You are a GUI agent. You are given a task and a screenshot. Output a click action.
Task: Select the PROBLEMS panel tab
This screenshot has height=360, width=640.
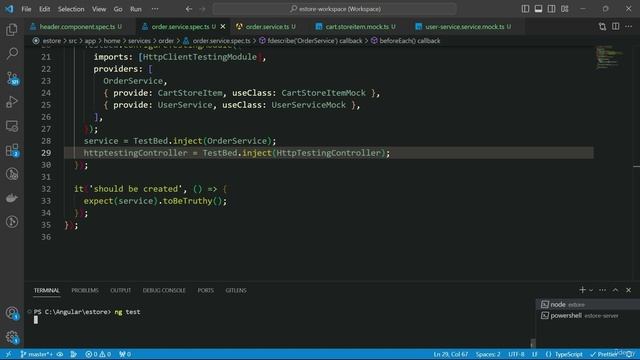click(85, 290)
